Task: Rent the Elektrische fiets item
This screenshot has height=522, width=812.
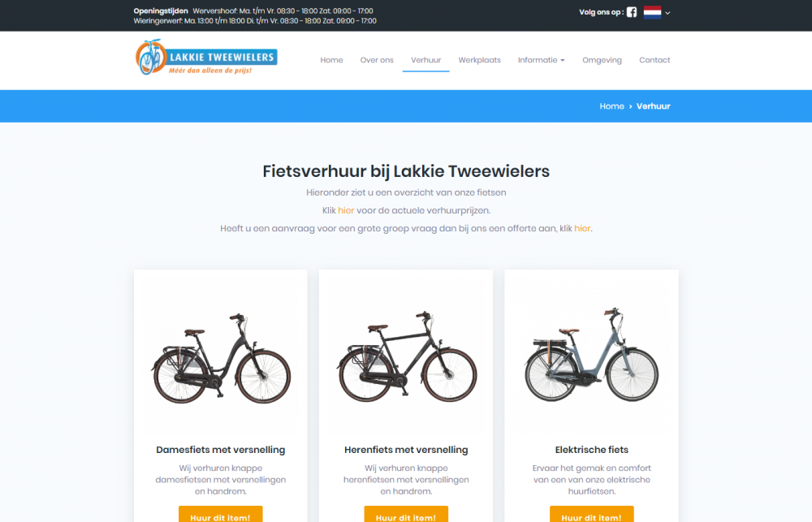Action: (591, 515)
